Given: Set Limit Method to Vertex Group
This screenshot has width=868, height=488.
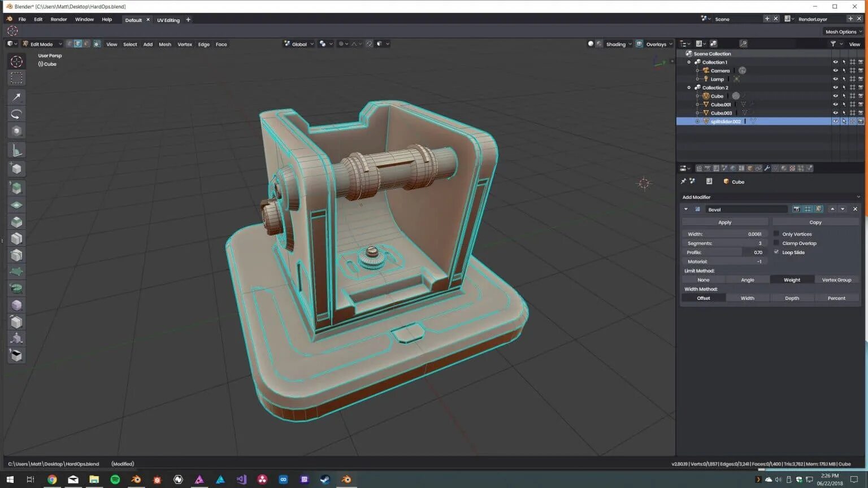Looking at the screenshot, I should click(x=836, y=280).
